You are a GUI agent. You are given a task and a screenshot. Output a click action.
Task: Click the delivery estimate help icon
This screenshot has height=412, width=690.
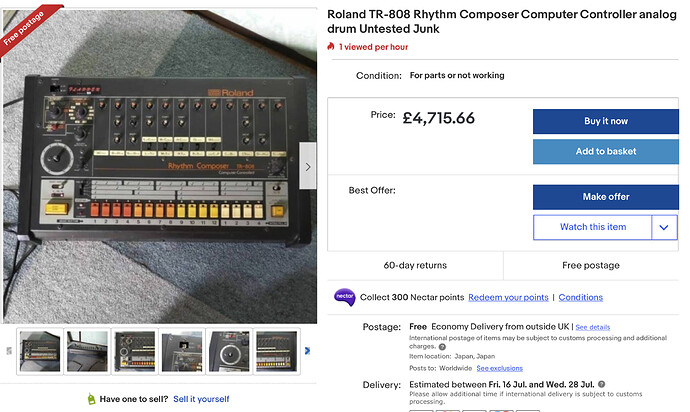click(602, 384)
